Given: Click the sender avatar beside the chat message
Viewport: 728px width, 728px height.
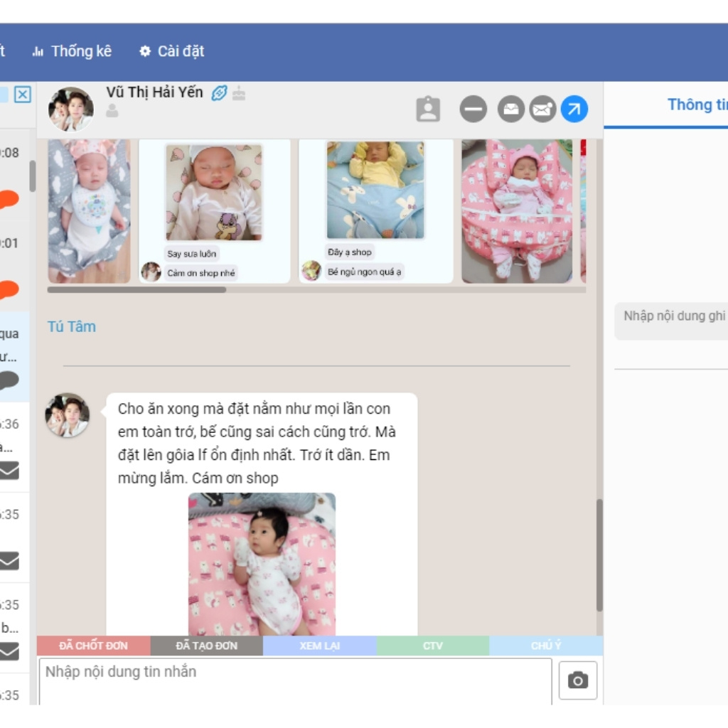Looking at the screenshot, I should click(68, 415).
